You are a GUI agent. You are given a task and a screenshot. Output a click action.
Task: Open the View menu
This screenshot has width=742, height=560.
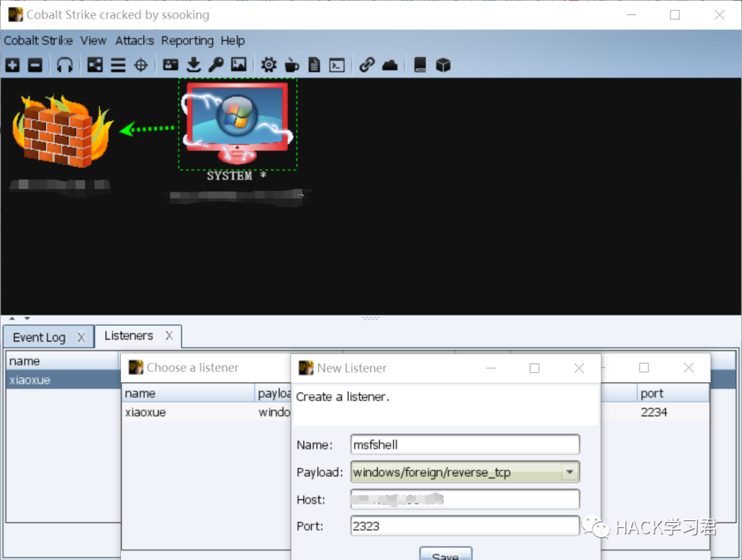pyautogui.click(x=93, y=41)
